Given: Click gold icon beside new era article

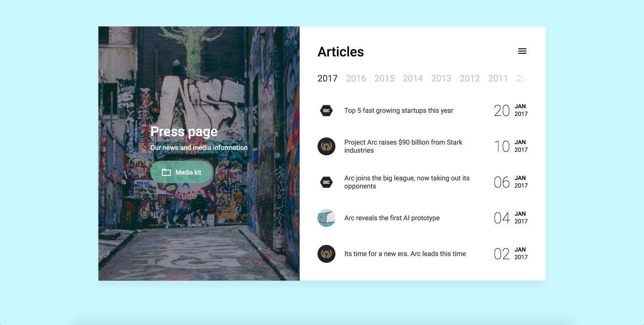Looking at the screenshot, I should point(326,254).
